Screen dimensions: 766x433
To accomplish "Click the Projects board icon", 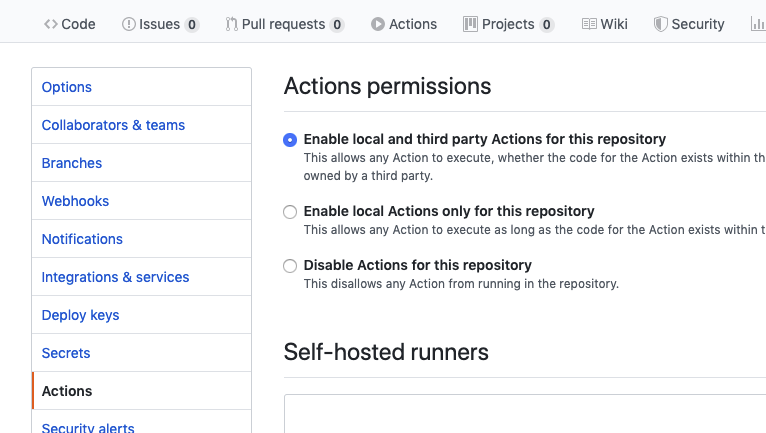I will [470, 24].
